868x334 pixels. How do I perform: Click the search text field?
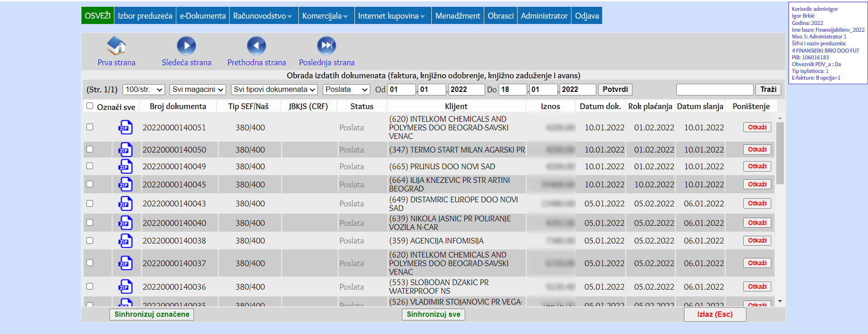[x=715, y=90]
